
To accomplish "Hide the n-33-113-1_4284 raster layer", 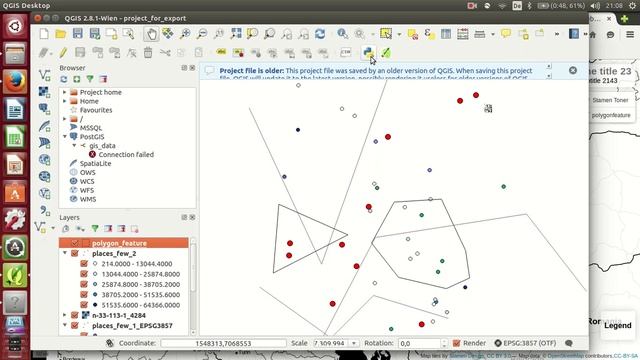I will pyautogui.click(x=75, y=315).
